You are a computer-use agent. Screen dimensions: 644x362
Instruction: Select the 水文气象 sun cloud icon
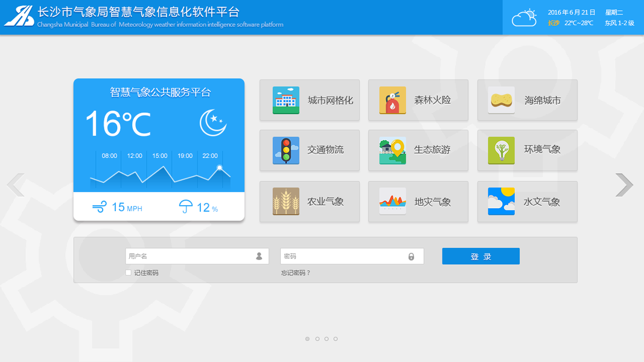(501, 202)
